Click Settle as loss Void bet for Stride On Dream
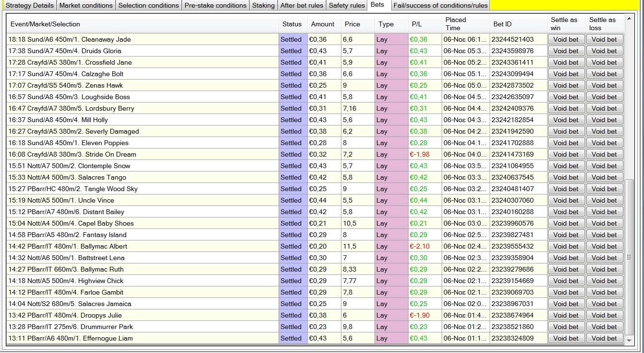Viewport: 644px width, 353px height. tap(604, 154)
